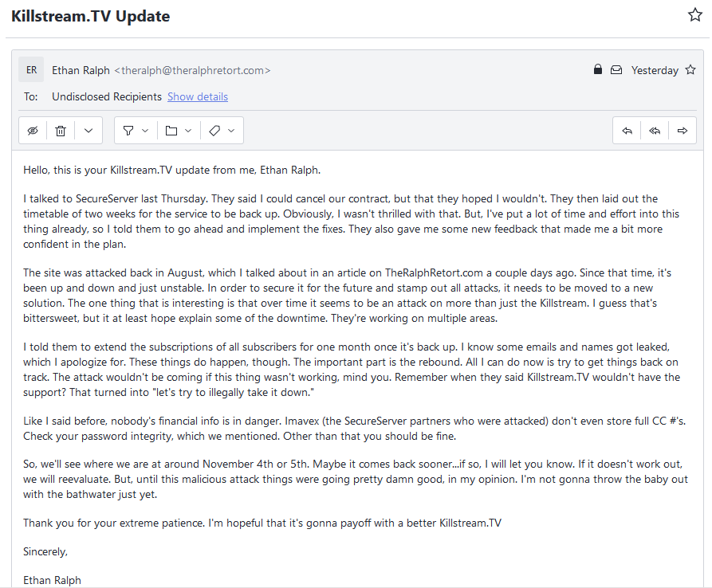The width and height of the screenshot is (712, 588).
Task: Move the message to trash
Action: point(61,131)
